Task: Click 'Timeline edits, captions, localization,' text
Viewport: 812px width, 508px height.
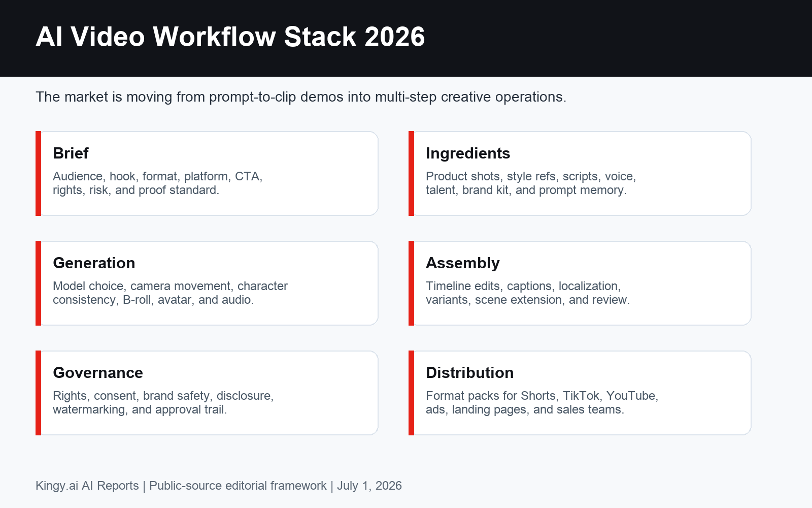Action: pos(523,286)
